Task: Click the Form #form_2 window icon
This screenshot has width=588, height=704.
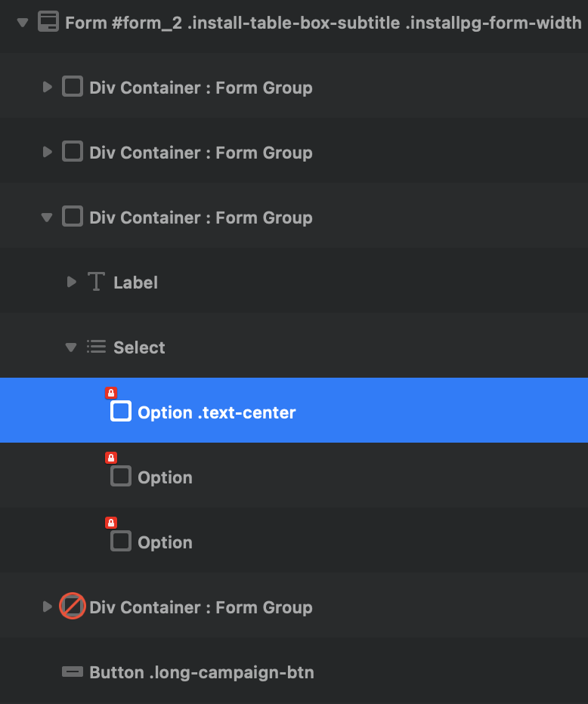Action: tap(48, 22)
